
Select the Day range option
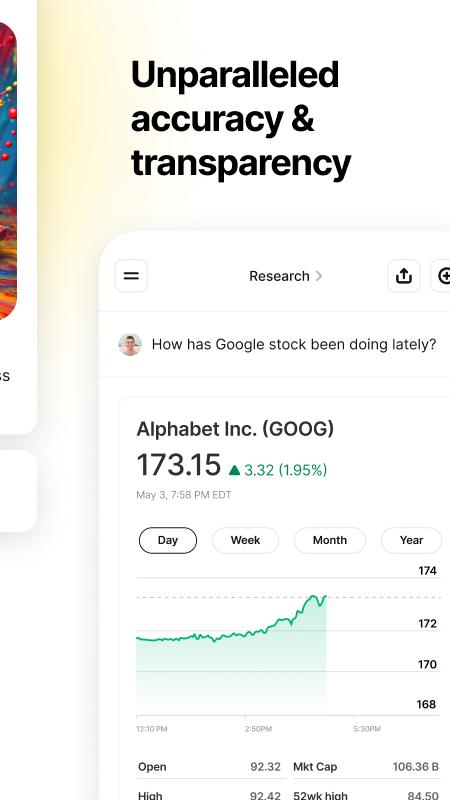point(168,540)
